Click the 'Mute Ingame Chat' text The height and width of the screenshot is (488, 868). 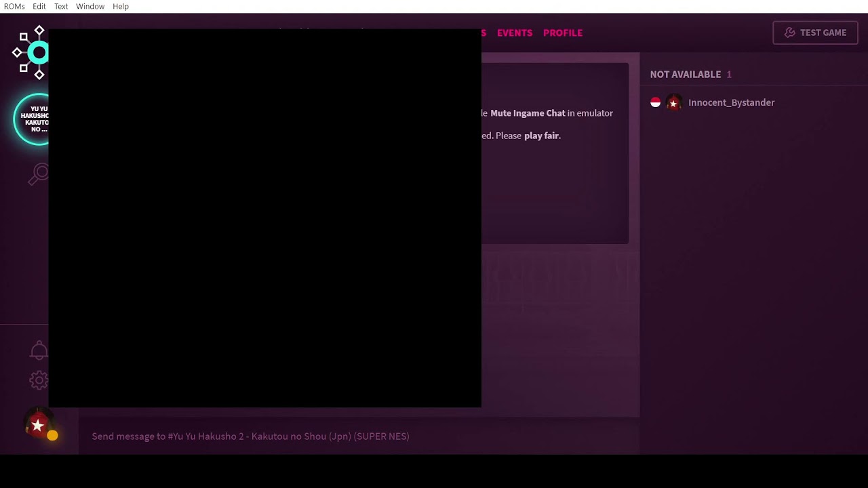point(528,113)
